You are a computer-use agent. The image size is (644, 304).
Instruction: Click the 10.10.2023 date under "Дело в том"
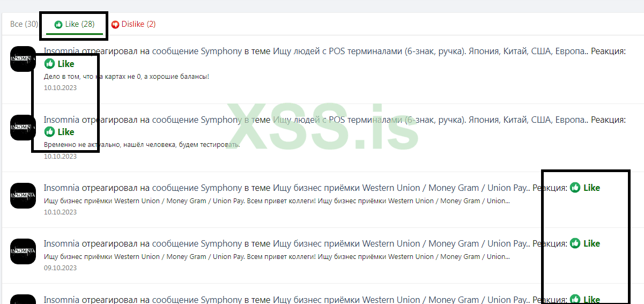tap(60, 88)
